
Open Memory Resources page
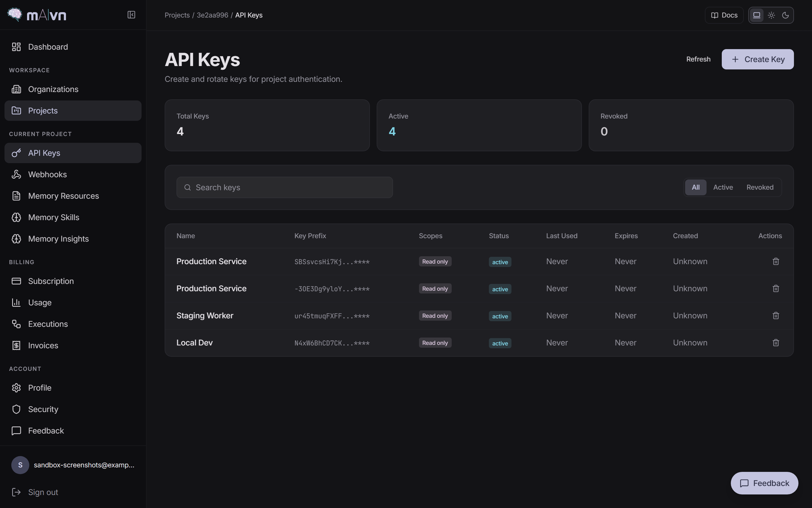[73, 196]
